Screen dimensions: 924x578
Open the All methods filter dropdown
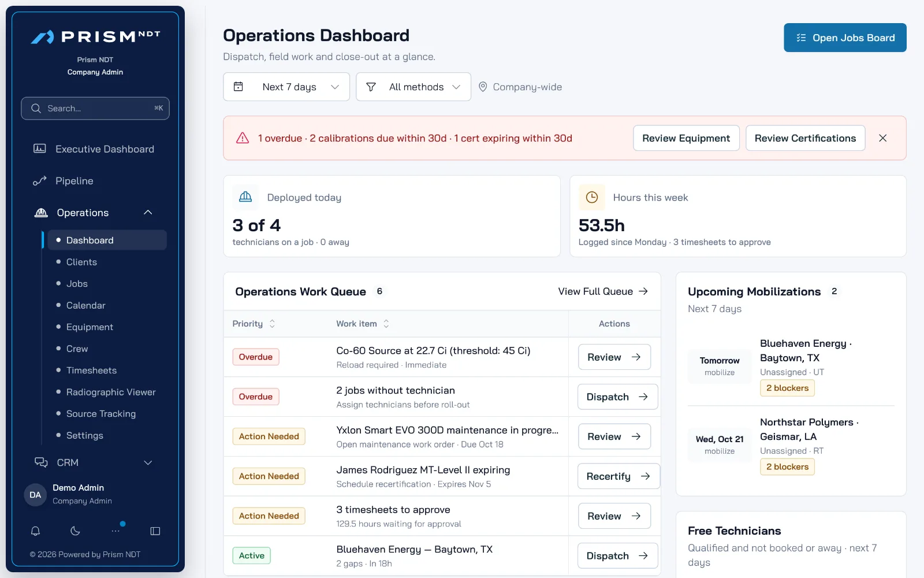413,87
